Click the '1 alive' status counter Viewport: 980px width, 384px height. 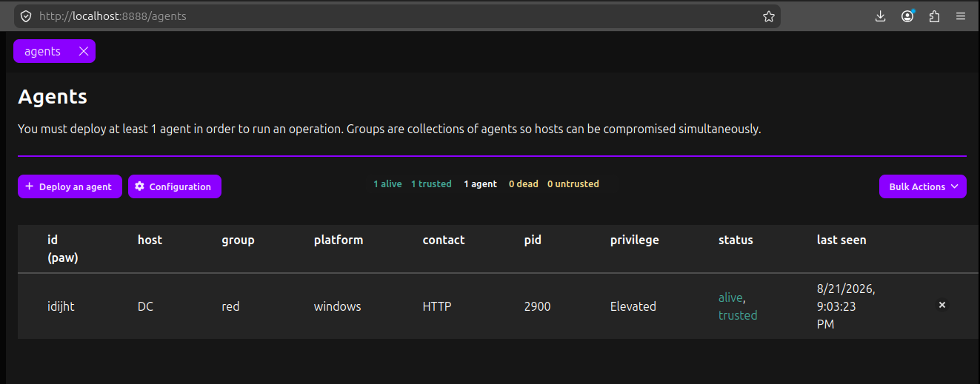[x=387, y=184]
